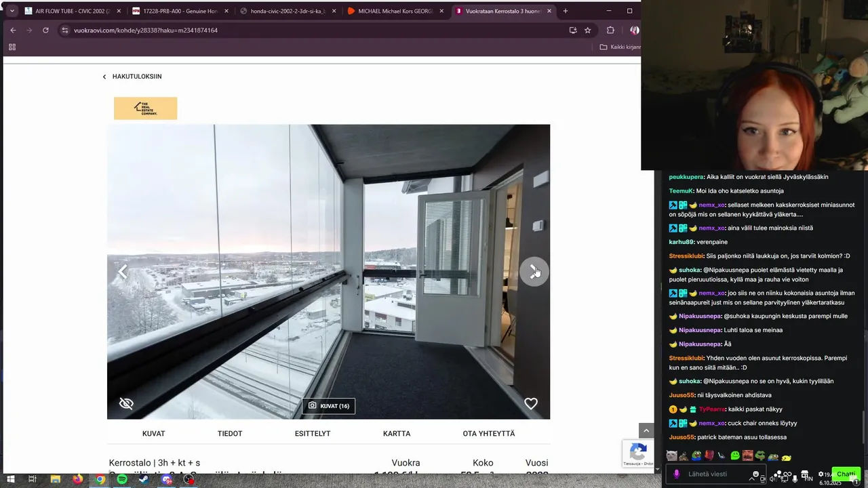
Task: Switch to the TIEDOT section tab
Action: 230,433
